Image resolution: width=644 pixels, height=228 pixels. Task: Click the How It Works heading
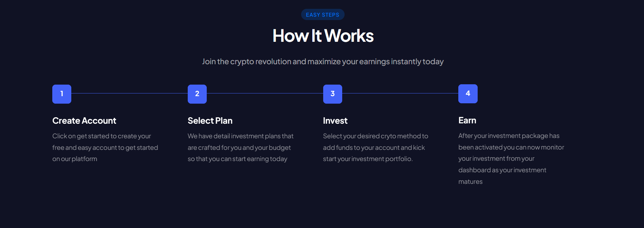tap(323, 36)
